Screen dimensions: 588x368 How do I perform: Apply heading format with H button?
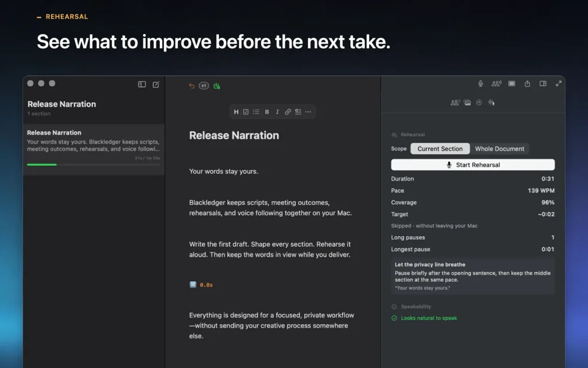pyautogui.click(x=236, y=112)
